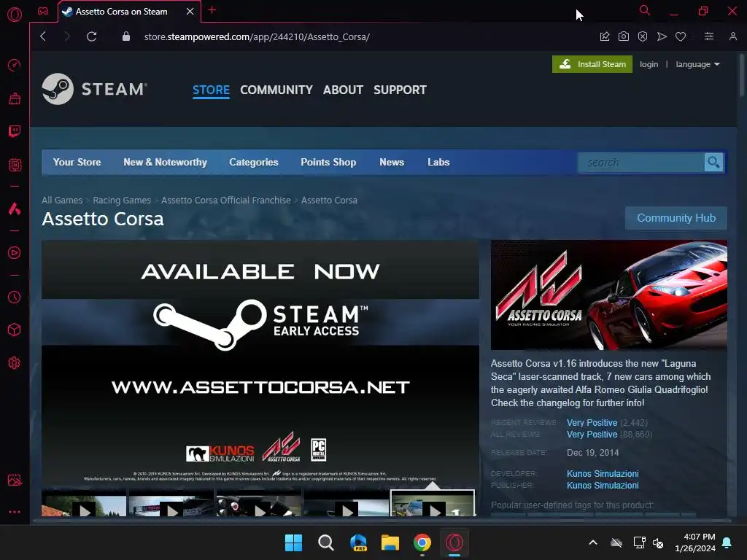
Task: Open GX Corner gamepad tab icon
Action: pos(43,11)
